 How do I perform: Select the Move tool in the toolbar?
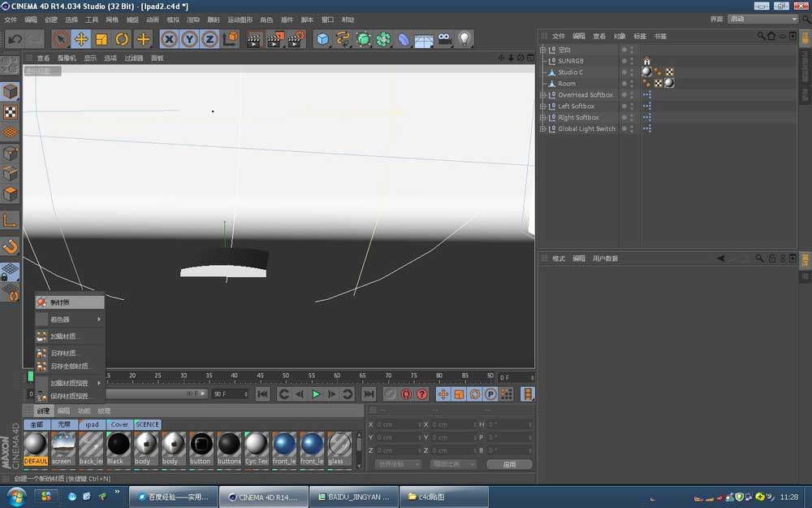pos(81,38)
